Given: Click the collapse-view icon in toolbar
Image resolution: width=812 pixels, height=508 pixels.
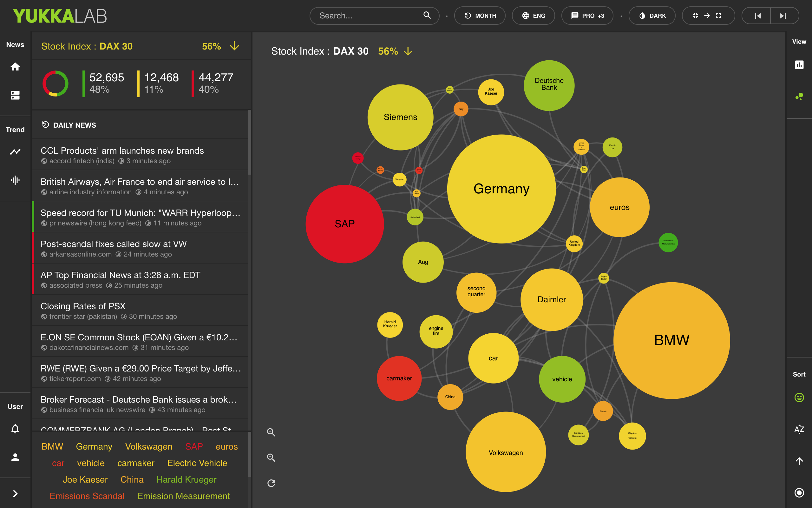Looking at the screenshot, I should (x=695, y=16).
